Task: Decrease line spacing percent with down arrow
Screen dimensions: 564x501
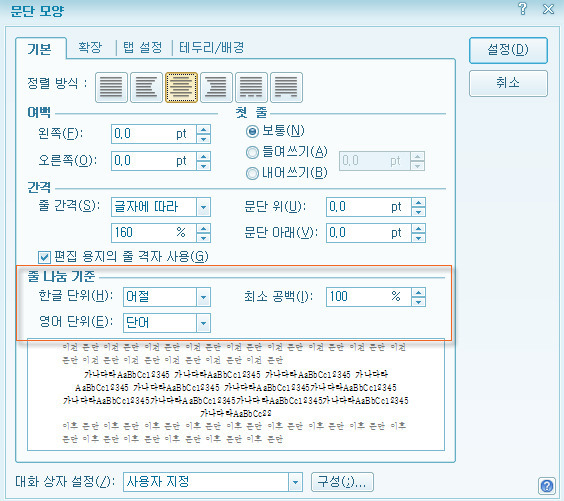Action: point(204,238)
